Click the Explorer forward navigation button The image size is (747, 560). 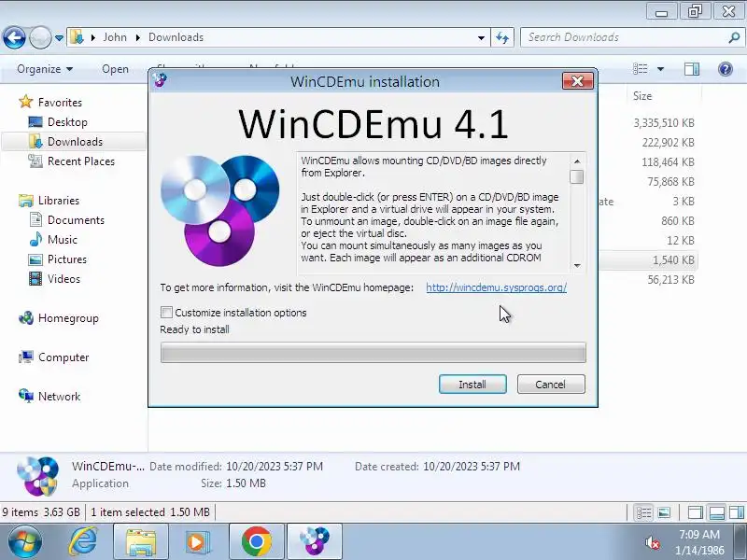click(40, 37)
